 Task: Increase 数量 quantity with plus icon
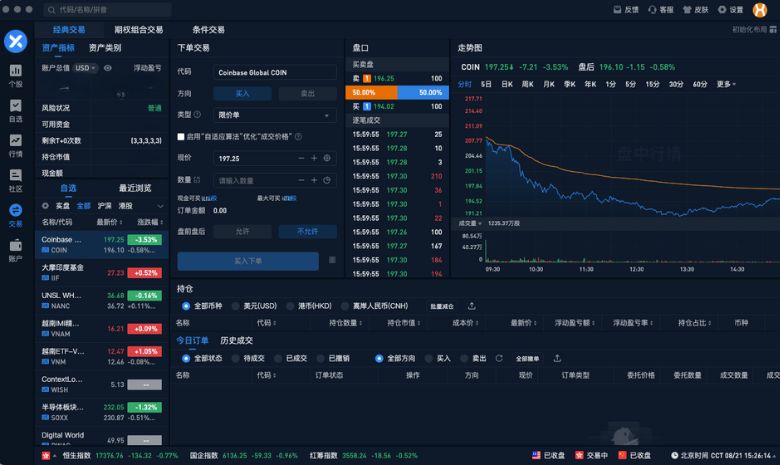[314, 180]
